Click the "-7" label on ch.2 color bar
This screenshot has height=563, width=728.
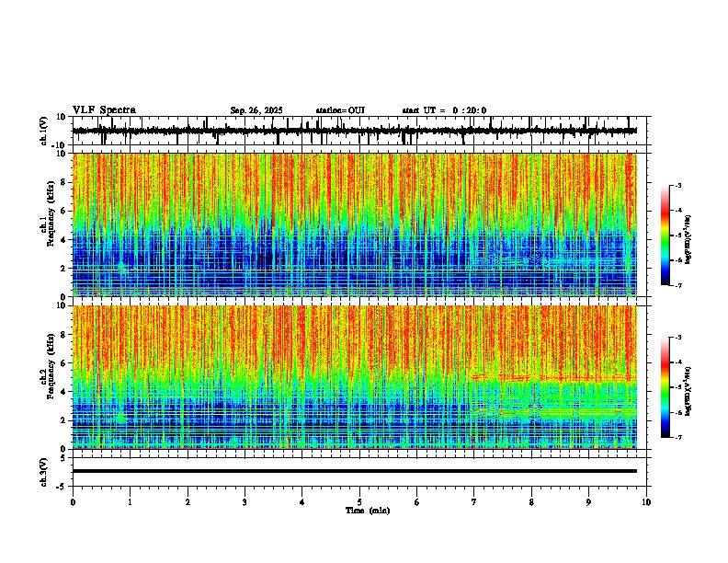678,437
